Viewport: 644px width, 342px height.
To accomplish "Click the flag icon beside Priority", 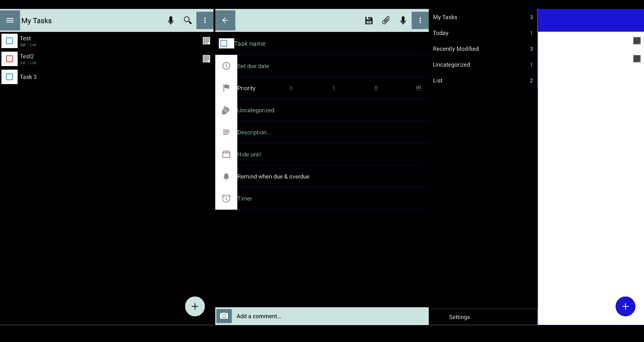I will [226, 88].
